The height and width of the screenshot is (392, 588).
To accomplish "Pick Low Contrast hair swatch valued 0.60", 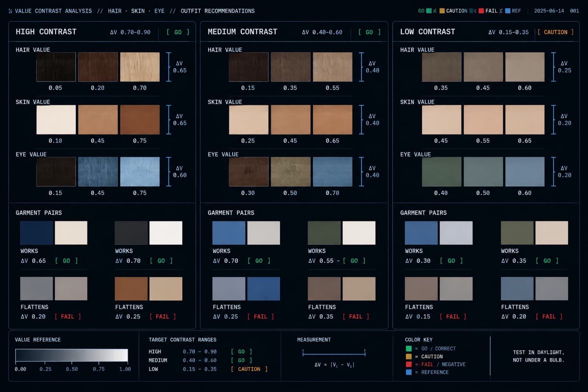I will tap(525, 67).
